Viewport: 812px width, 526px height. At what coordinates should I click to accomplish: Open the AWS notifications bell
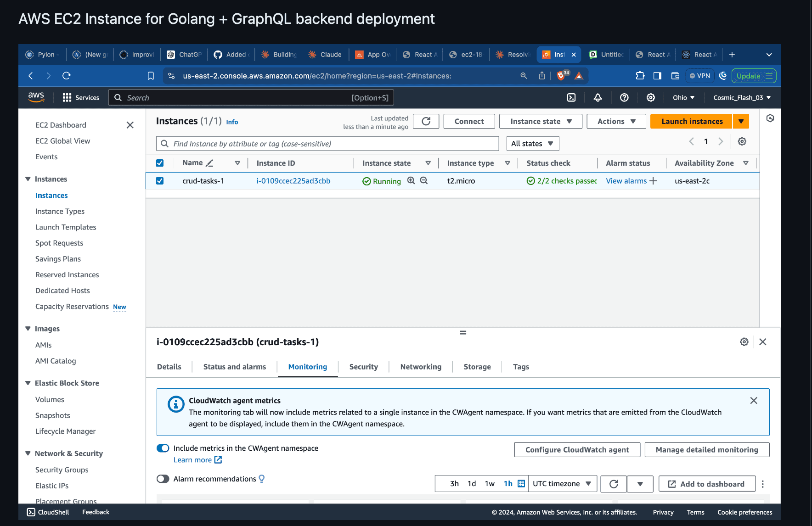[598, 97]
